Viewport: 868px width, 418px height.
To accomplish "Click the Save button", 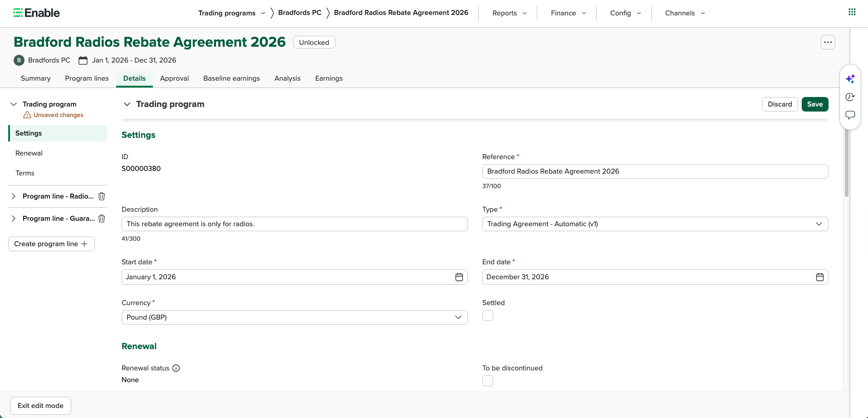I will pos(815,104).
